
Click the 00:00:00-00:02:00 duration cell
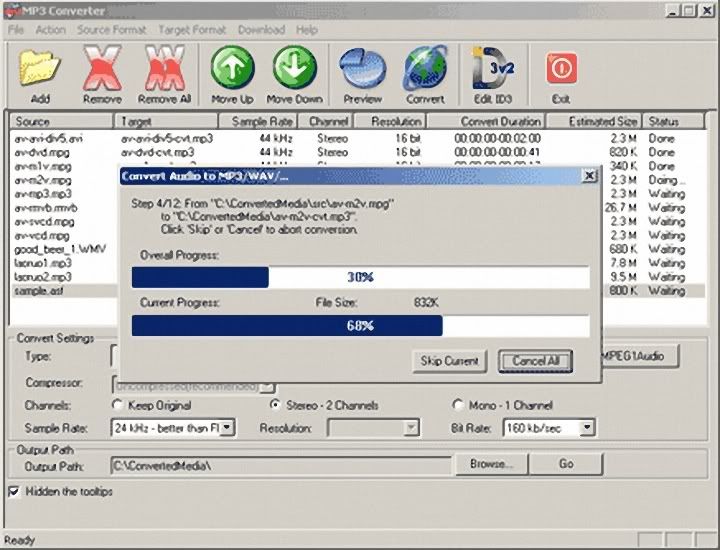(497, 138)
